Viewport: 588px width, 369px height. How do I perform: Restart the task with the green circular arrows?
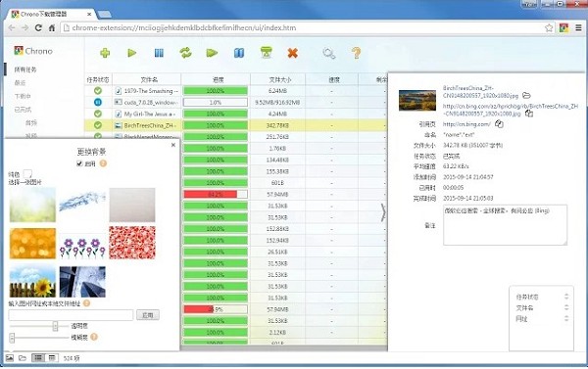185,53
